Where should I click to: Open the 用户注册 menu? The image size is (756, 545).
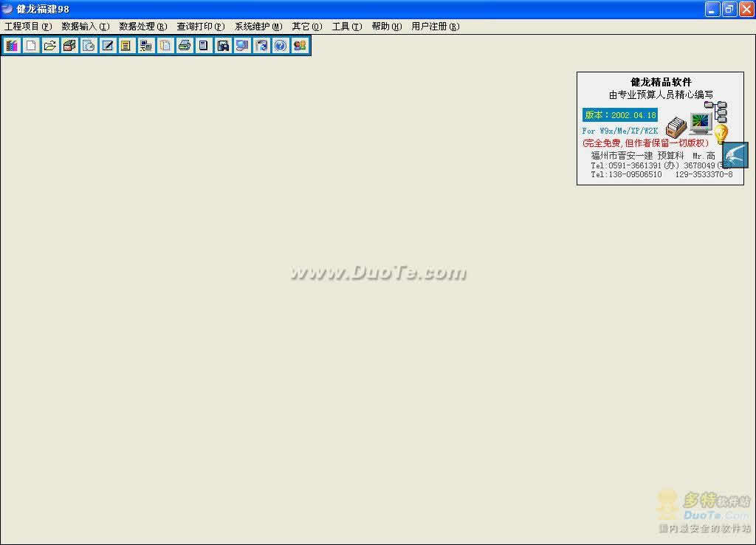click(435, 27)
